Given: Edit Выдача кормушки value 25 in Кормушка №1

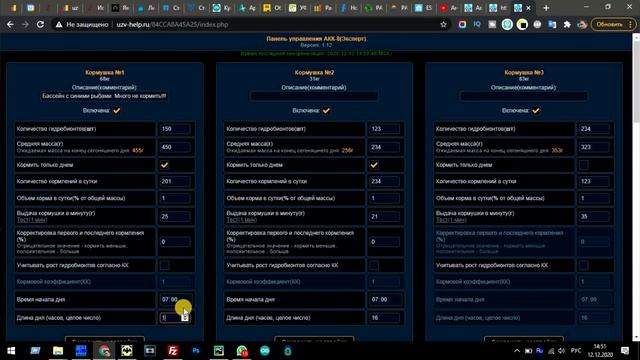Looking at the screenshot, I should (x=175, y=216).
